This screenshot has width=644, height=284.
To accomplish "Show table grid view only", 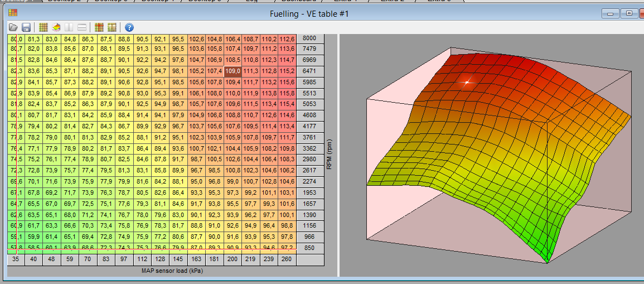I will 43,27.
